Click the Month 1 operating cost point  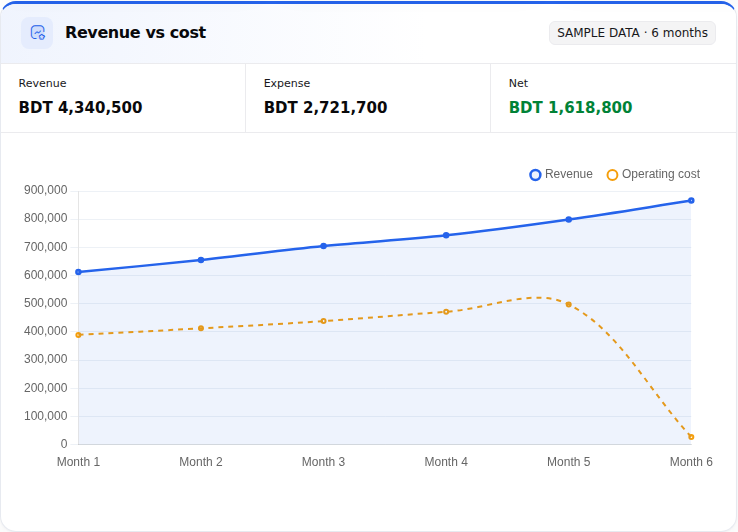coord(79,335)
